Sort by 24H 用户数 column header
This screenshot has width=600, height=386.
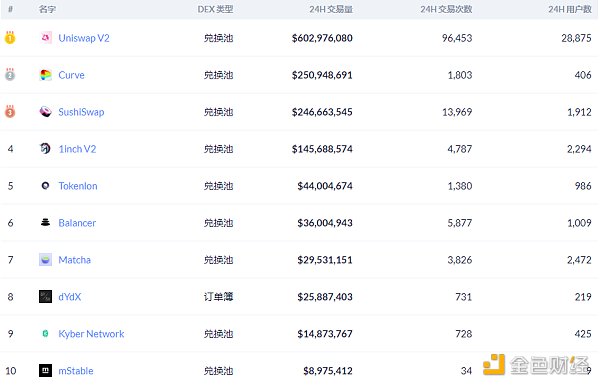click(570, 9)
